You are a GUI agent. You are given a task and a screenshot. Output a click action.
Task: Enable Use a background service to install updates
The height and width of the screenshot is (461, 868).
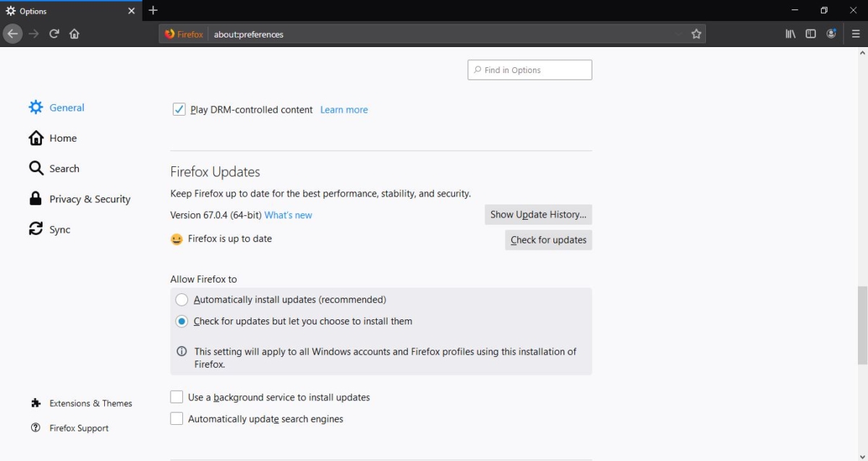176,397
